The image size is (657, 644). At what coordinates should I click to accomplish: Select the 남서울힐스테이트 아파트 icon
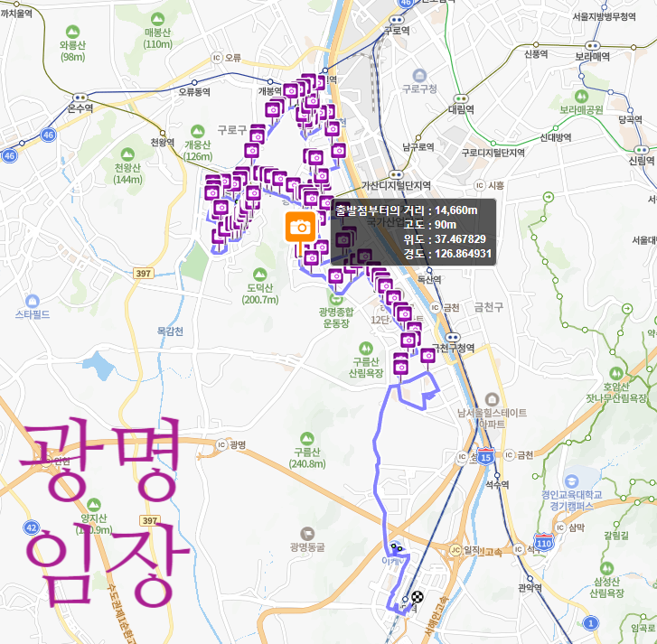(492, 399)
